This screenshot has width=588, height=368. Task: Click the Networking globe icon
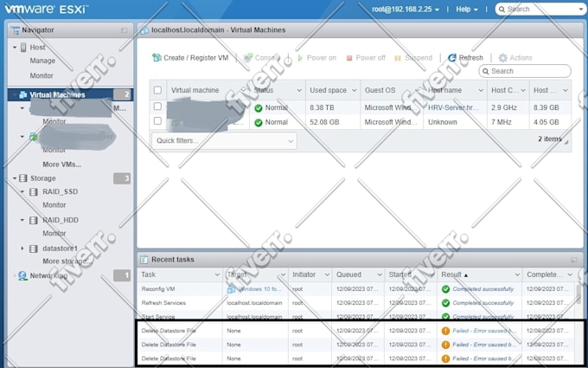[22, 275]
